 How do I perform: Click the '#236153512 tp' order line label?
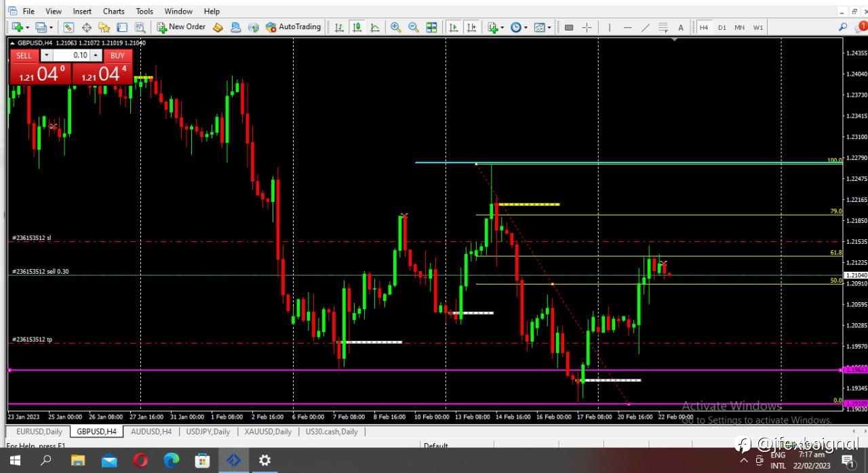32,339
